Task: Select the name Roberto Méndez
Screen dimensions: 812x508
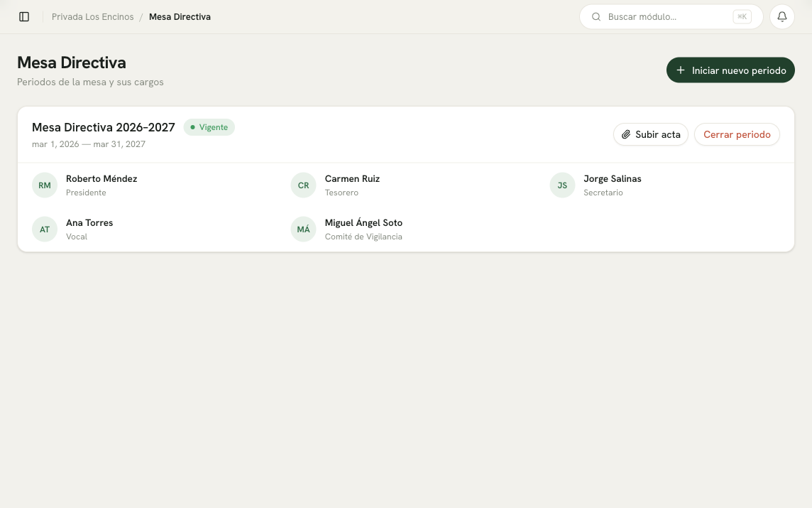Action: pos(101,178)
